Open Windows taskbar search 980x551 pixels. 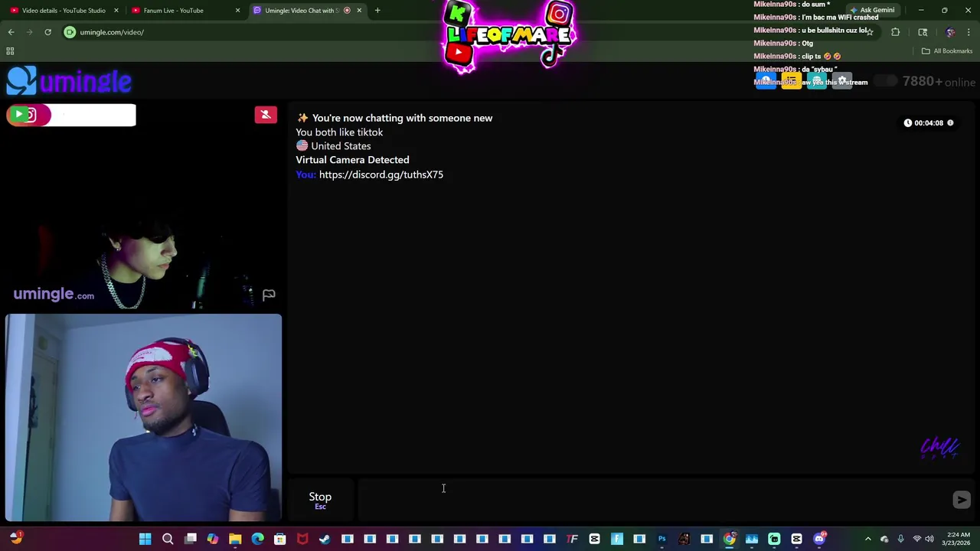point(168,540)
